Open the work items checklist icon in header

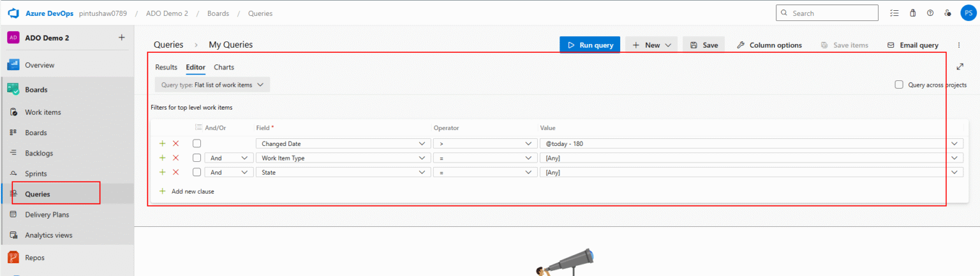(x=894, y=13)
